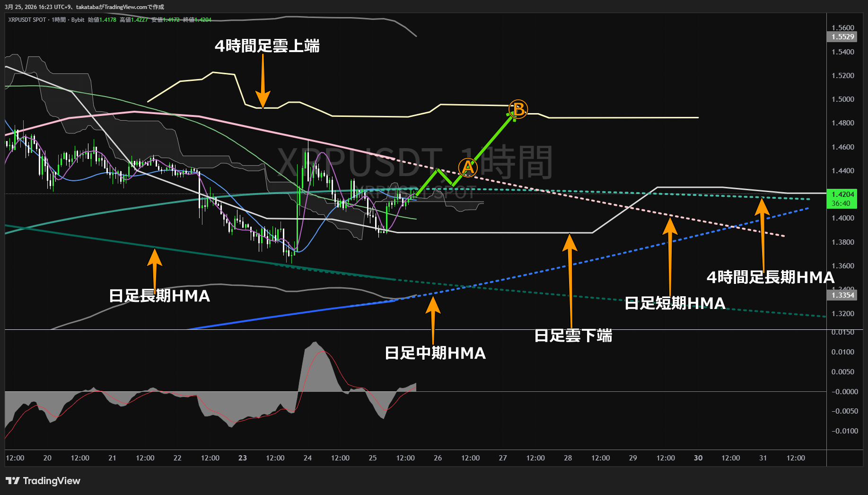This screenshot has height=495, width=868.
Task: Click the 1.3200 price axis label
Action: [843, 314]
